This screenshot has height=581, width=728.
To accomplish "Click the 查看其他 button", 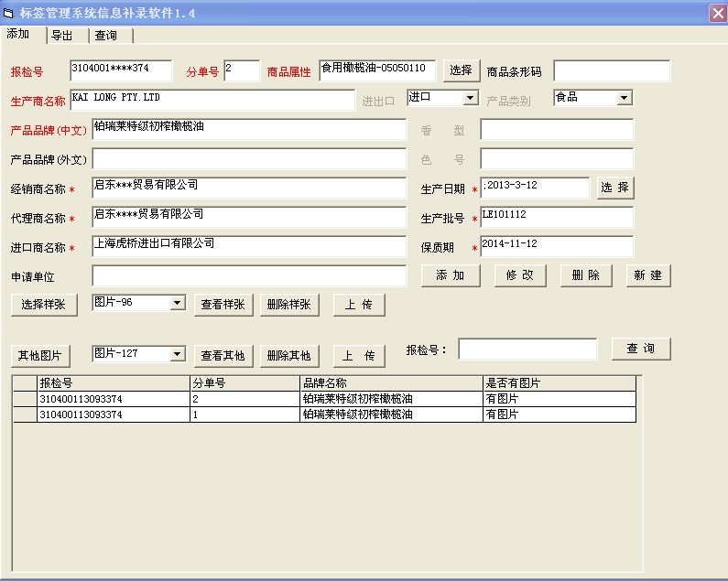I will click(x=223, y=356).
